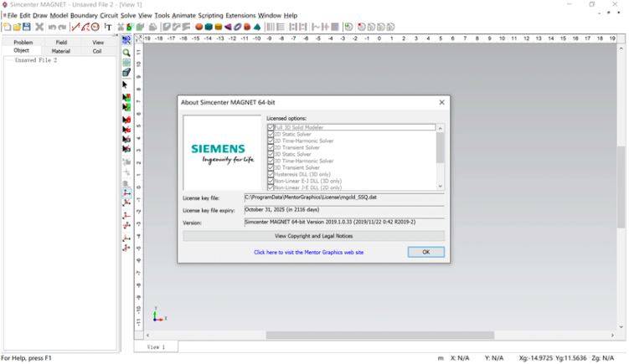Click the magnifying glass zoom tool

pyautogui.click(x=126, y=53)
